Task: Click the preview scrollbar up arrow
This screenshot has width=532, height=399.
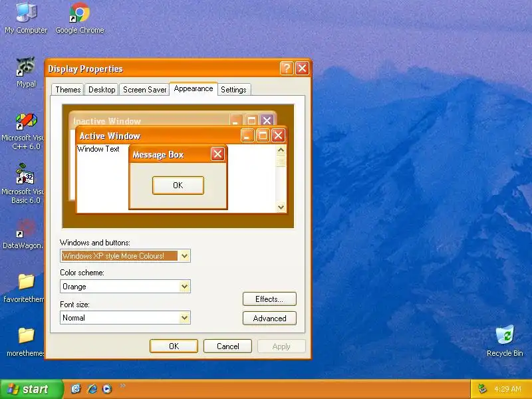Action: click(281, 150)
